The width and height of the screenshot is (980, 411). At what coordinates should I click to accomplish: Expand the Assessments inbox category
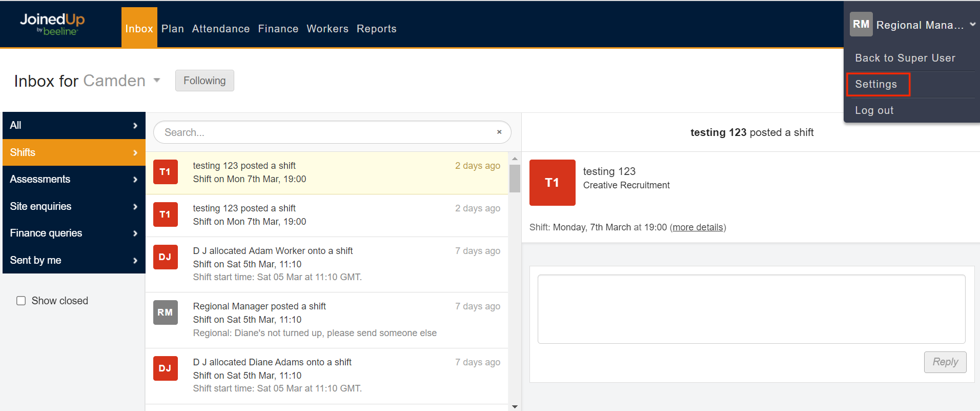74,179
